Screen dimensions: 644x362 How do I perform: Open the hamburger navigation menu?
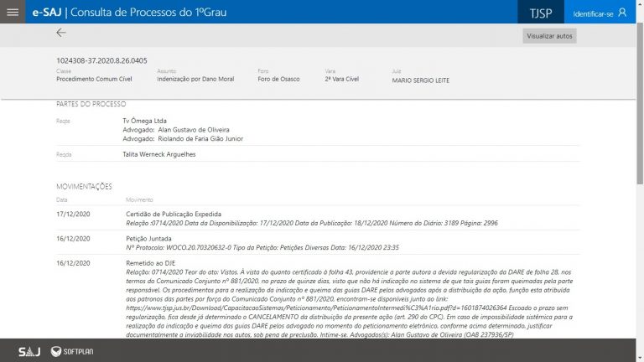[x=12, y=12]
